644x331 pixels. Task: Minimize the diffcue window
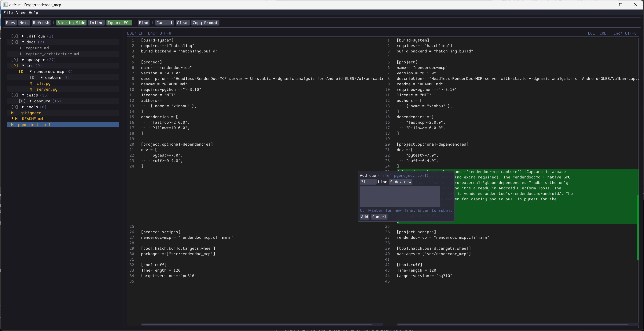606,5
